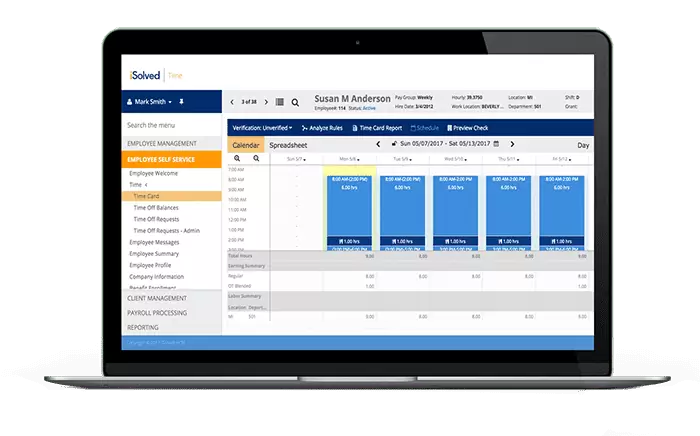Go to the previous week in date range
700x436 pixels.
[378, 145]
